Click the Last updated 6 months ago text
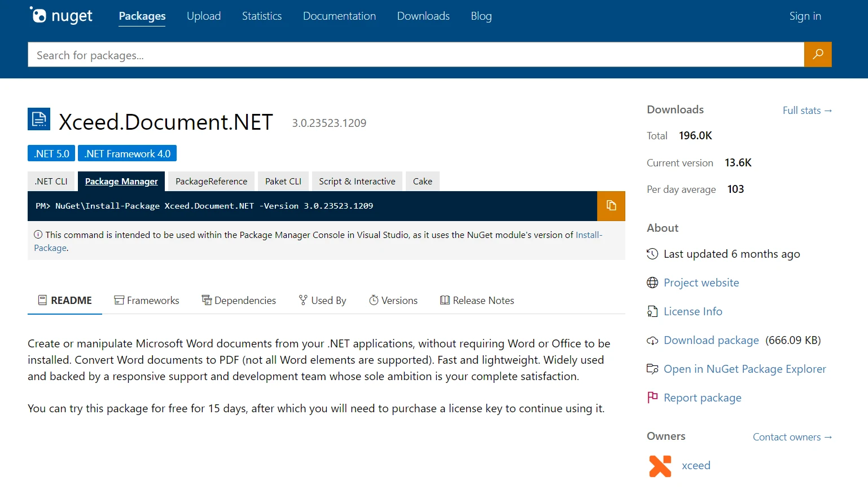The width and height of the screenshot is (868, 494). (x=731, y=254)
